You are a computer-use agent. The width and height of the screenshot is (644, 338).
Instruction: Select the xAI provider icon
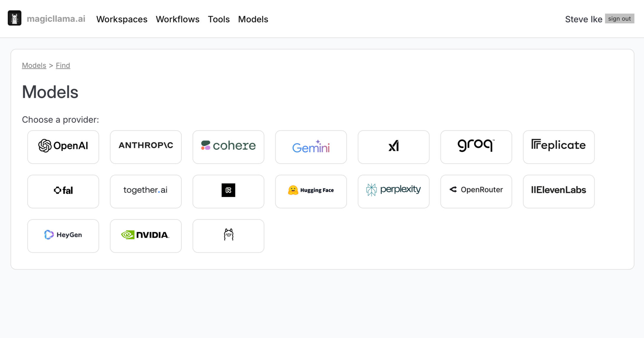394,147
